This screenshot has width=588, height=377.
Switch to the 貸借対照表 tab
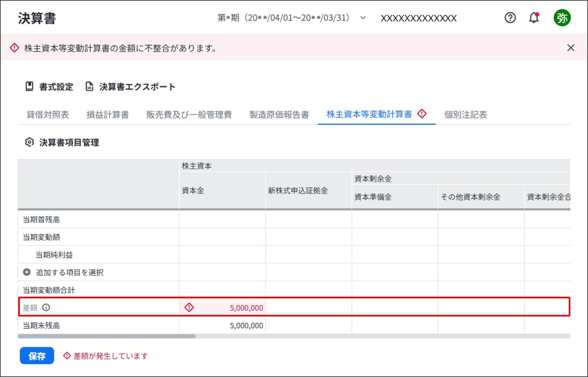[x=48, y=115]
